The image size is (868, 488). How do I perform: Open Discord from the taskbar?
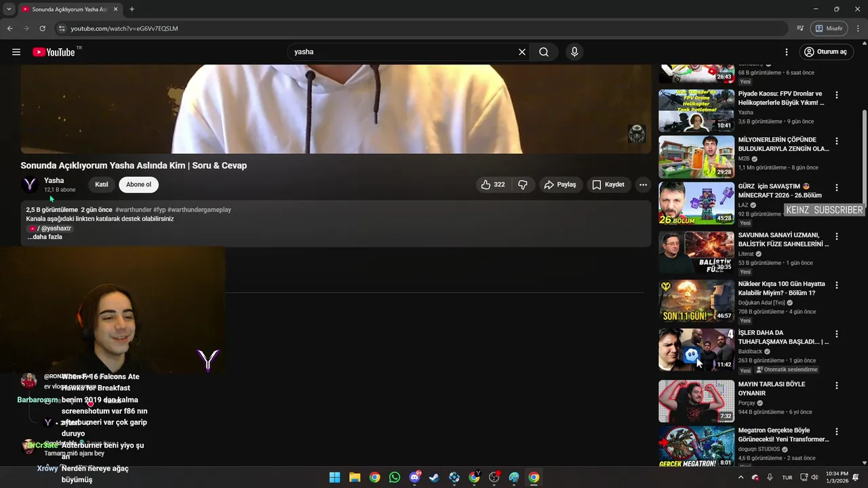coord(414,477)
